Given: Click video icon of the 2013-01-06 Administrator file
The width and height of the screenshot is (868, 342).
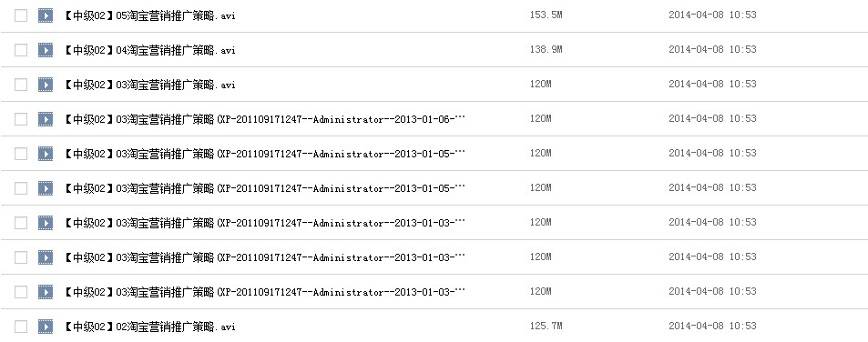Looking at the screenshot, I should tap(46, 119).
